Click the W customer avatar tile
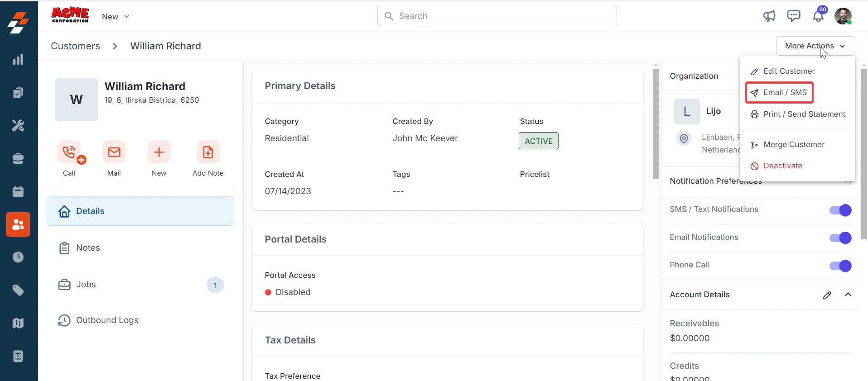Screen dimensions: 868x381 pyautogui.click(x=77, y=100)
